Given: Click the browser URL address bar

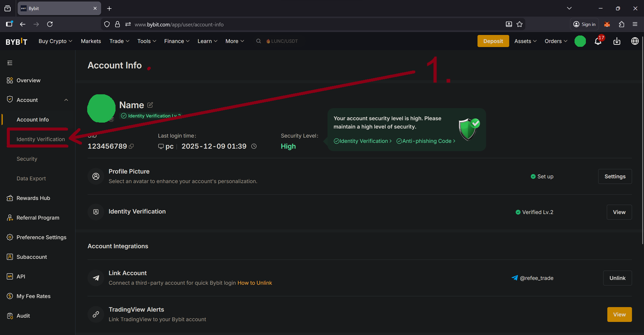Looking at the screenshot, I should coord(313,24).
